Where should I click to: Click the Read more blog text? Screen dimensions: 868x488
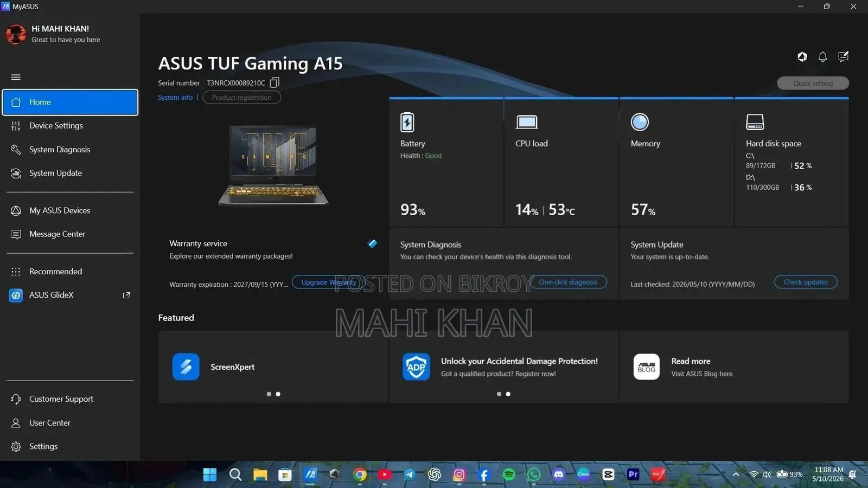click(x=691, y=361)
